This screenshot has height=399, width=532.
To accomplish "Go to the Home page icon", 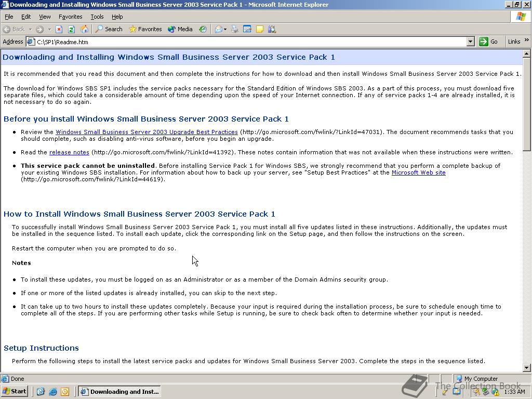I will tap(84, 29).
